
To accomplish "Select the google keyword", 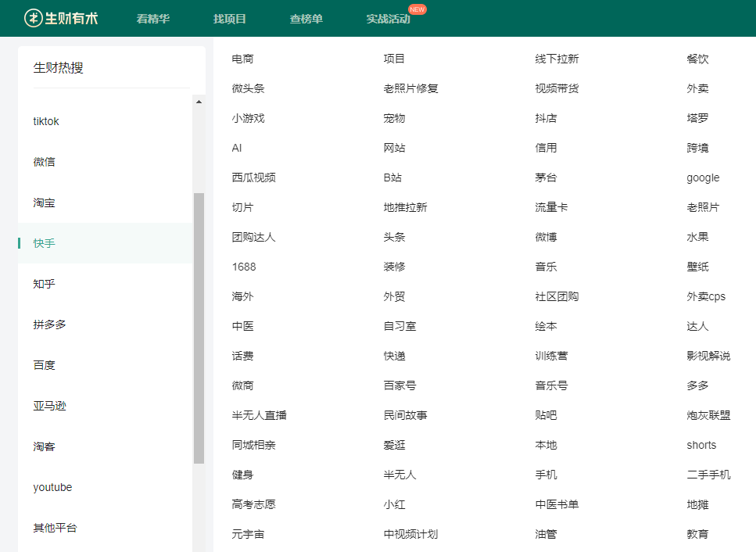I will [703, 178].
